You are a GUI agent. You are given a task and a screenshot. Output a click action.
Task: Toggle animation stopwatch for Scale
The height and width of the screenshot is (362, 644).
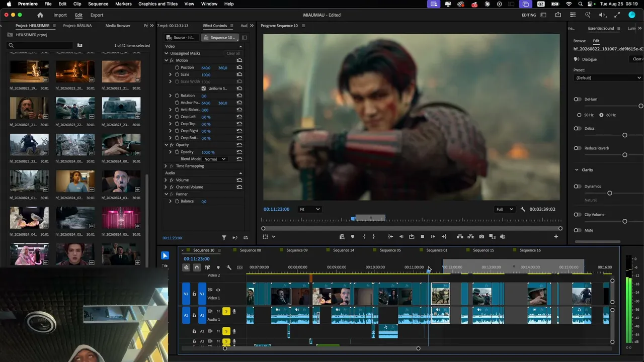pyautogui.click(x=177, y=74)
